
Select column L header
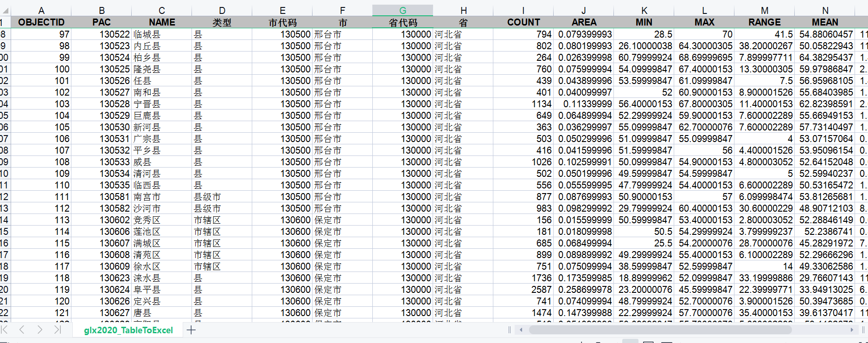pos(704,10)
